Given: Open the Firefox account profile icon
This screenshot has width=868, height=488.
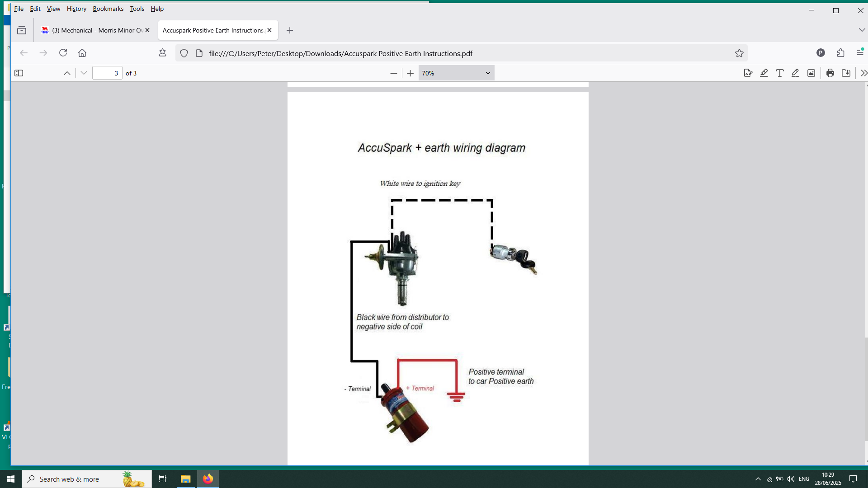Looking at the screenshot, I should (821, 53).
